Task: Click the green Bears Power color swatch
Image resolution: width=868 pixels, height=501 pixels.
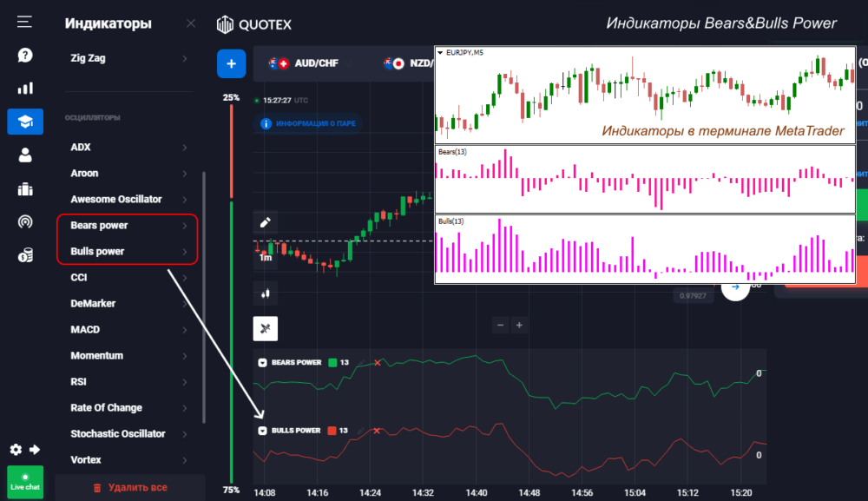Action: (332, 362)
